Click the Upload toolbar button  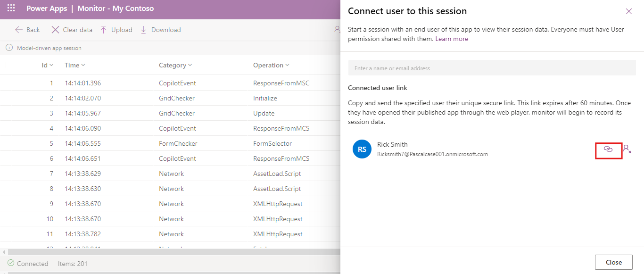pyautogui.click(x=116, y=30)
